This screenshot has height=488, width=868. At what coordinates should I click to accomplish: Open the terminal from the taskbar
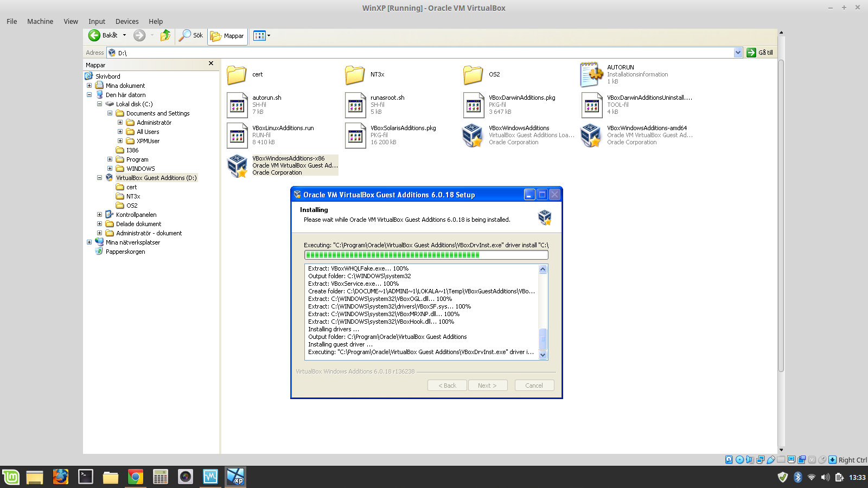(x=85, y=477)
